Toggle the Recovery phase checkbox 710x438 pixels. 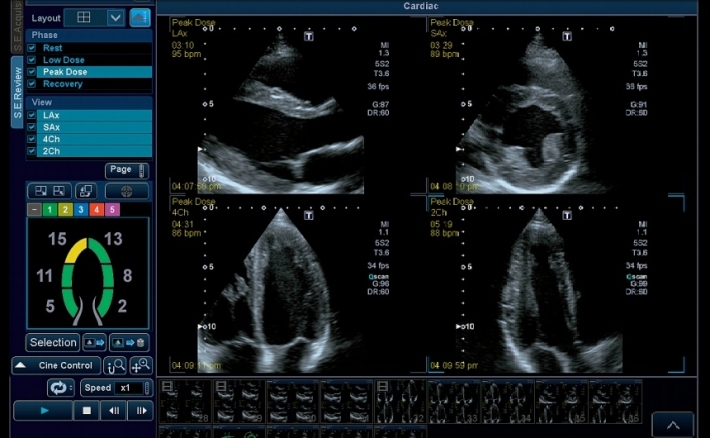pos(32,84)
